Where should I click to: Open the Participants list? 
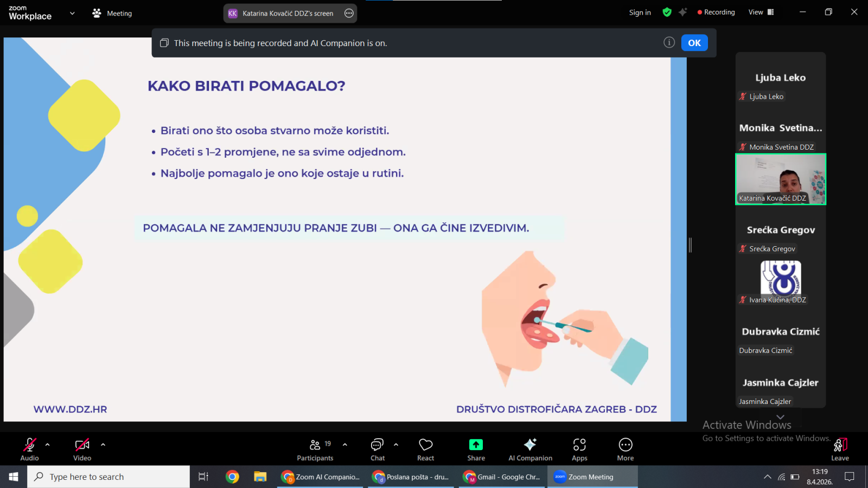(315, 450)
